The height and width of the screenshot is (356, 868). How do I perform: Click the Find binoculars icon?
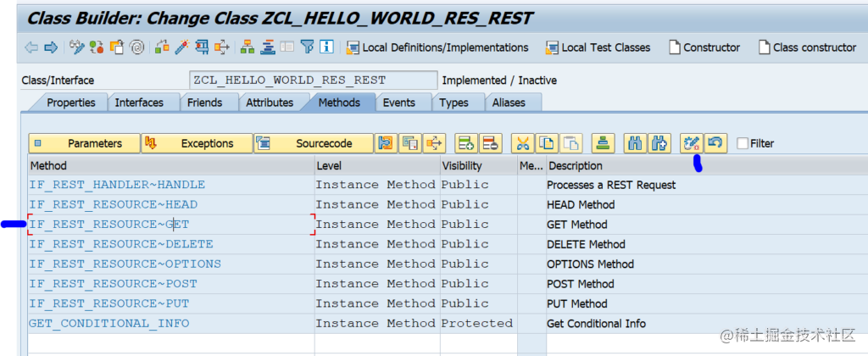[x=635, y=143]
